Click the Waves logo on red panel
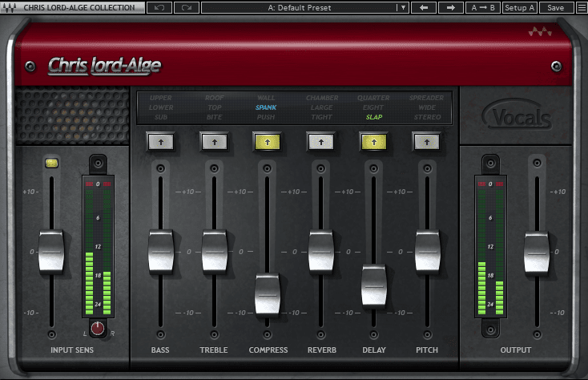 pyautogui.click(x=540, y=32)
